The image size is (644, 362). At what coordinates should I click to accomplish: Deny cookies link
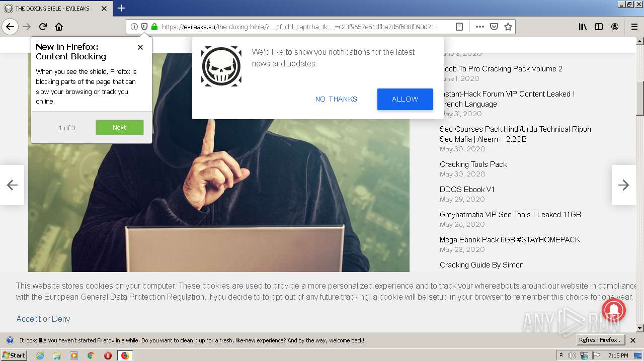coord(61,319)
